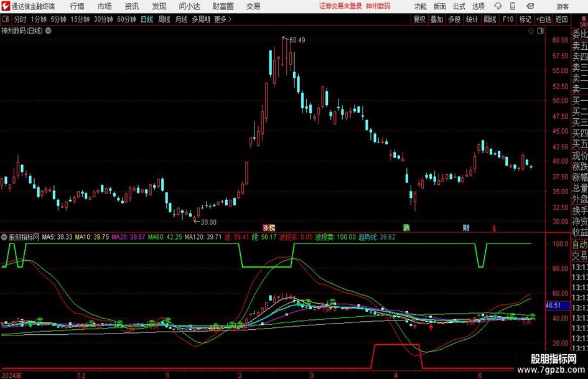Open the 多周期 multi-period view
Screen dimensions: 588x379
(201, 19)
